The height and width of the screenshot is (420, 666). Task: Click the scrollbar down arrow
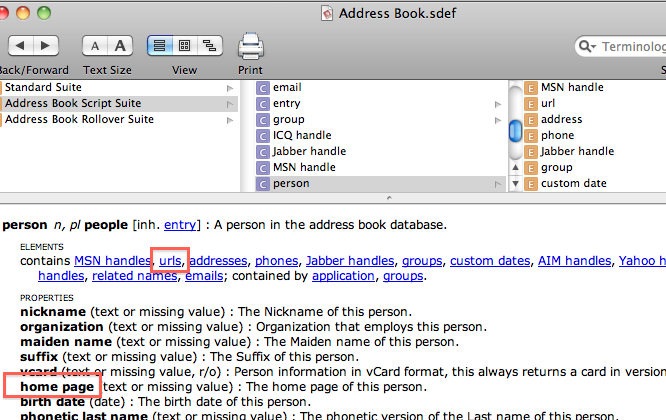pyautogui.click(x=515, y=184)
